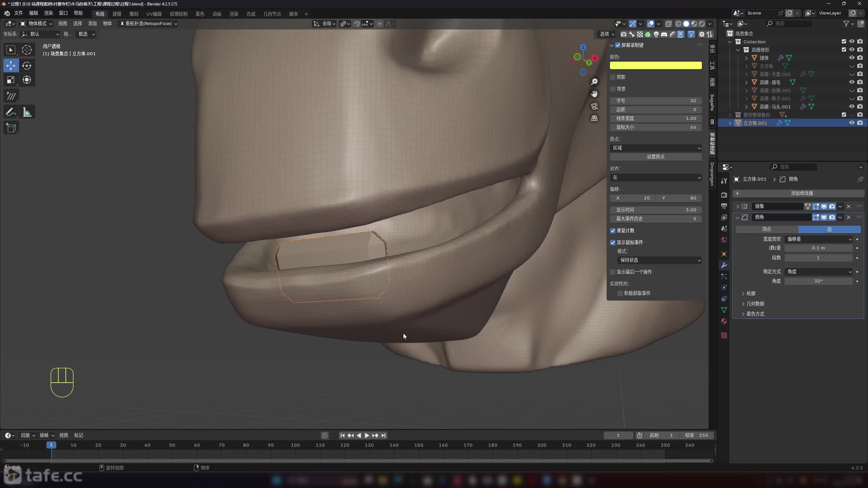The height and width of the screenshot is (488, 868).
Task: Enable the 阴影 shadow checkbox
Action: click(613, 77)
